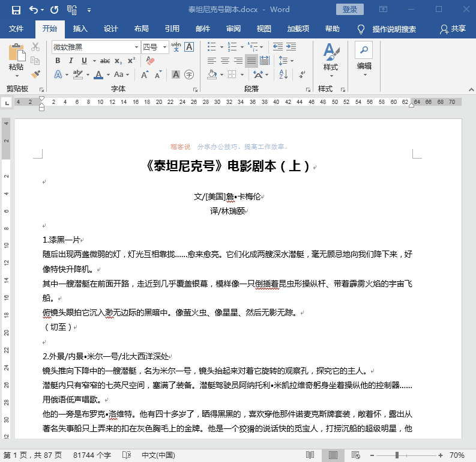Image resolution: width=476 pixels, height=462 pixels.
Task: Toggle strikethrough (abc) formatting
Action: point(105,61)
